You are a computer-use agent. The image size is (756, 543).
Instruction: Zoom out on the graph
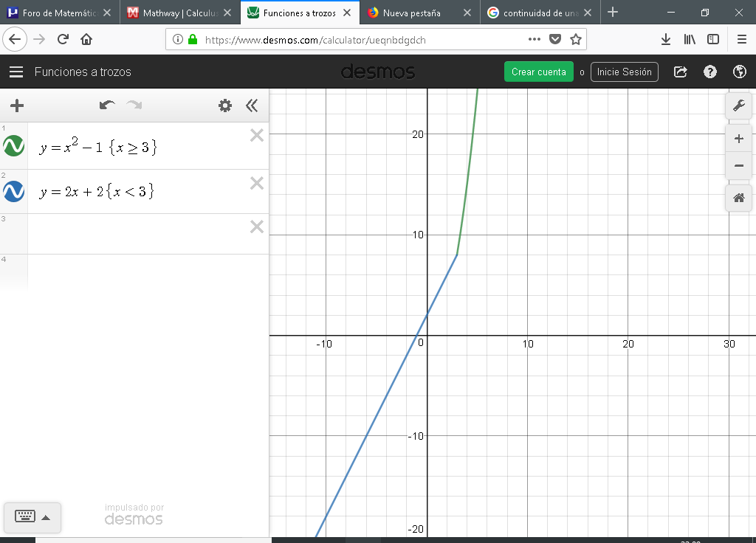(738, 166)
